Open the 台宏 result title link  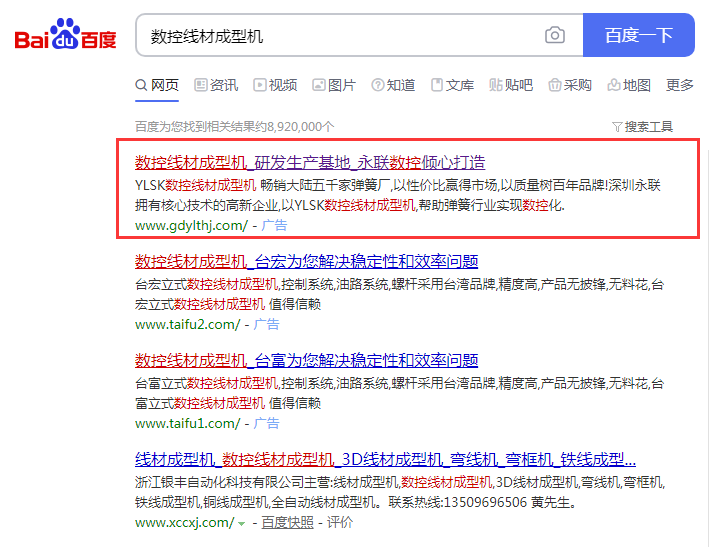pos(306,262)
